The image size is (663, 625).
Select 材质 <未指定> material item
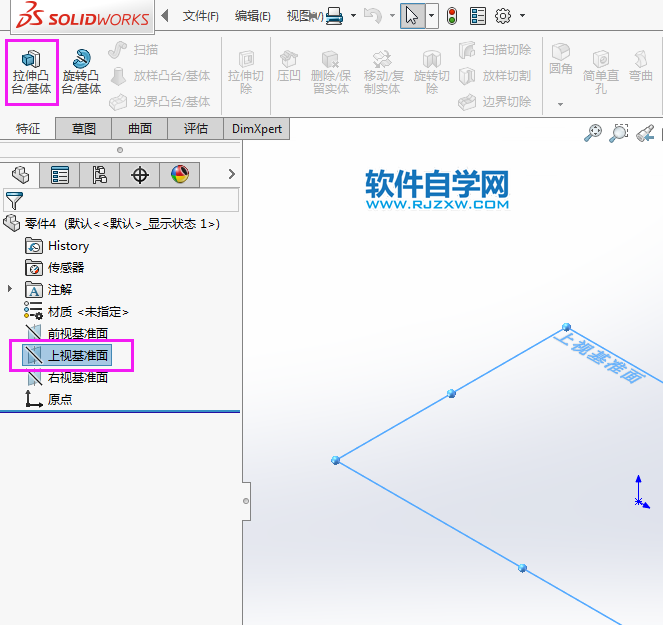point(76,312)
